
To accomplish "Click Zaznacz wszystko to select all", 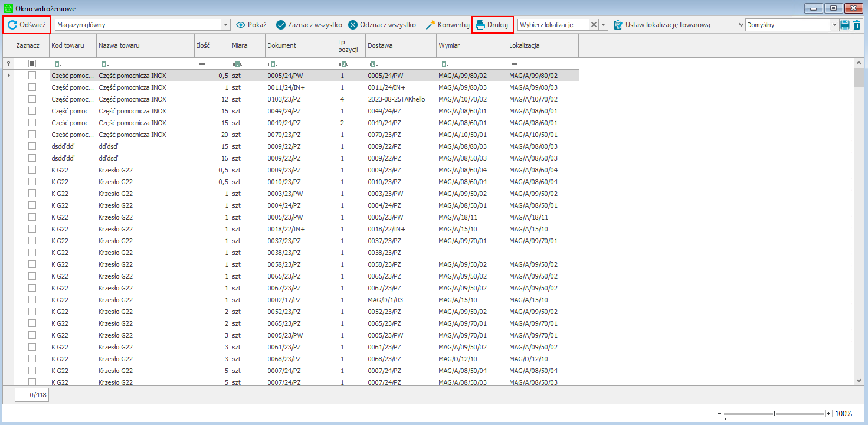I will [x=309, y=25].
